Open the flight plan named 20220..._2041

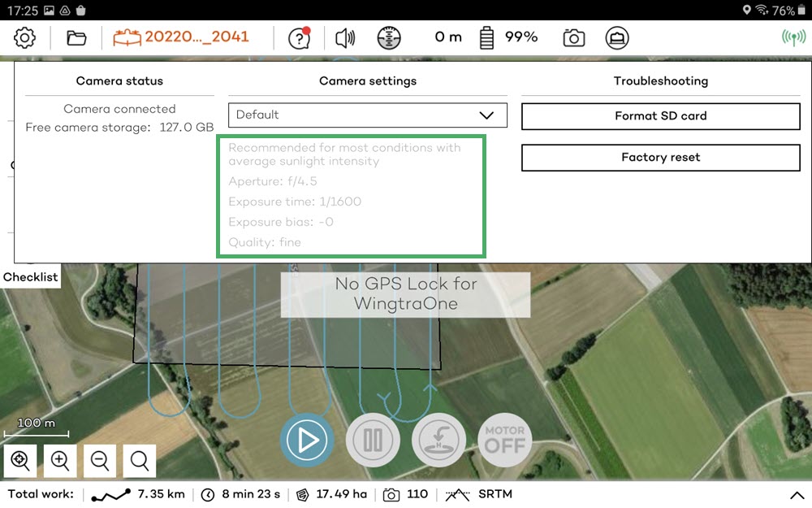181,37
